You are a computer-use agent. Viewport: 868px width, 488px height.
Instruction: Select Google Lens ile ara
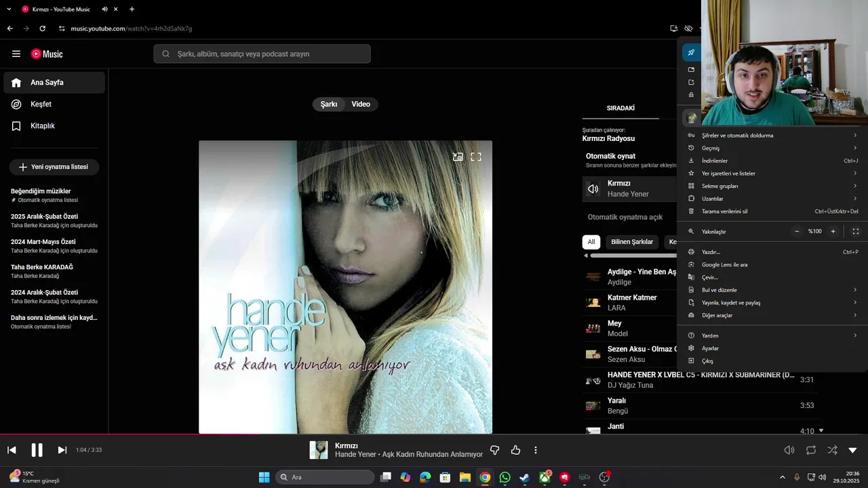772,265
